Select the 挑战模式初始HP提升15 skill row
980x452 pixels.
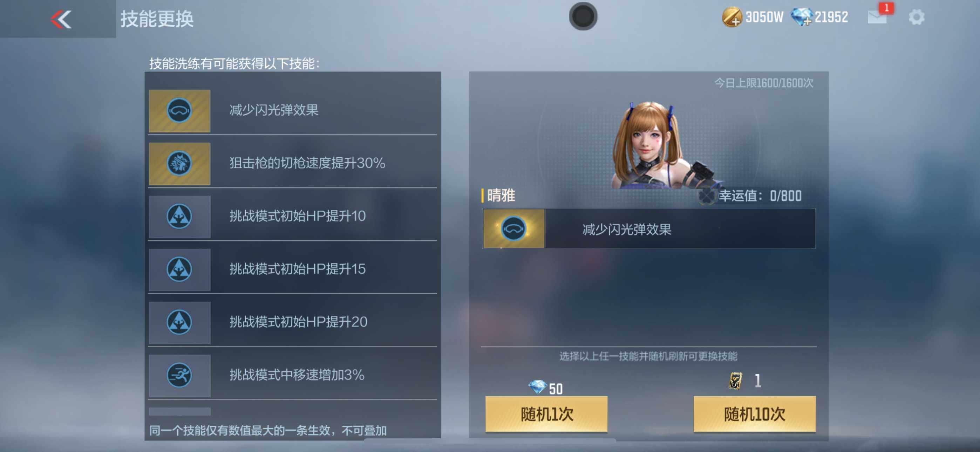pos(293,269)
